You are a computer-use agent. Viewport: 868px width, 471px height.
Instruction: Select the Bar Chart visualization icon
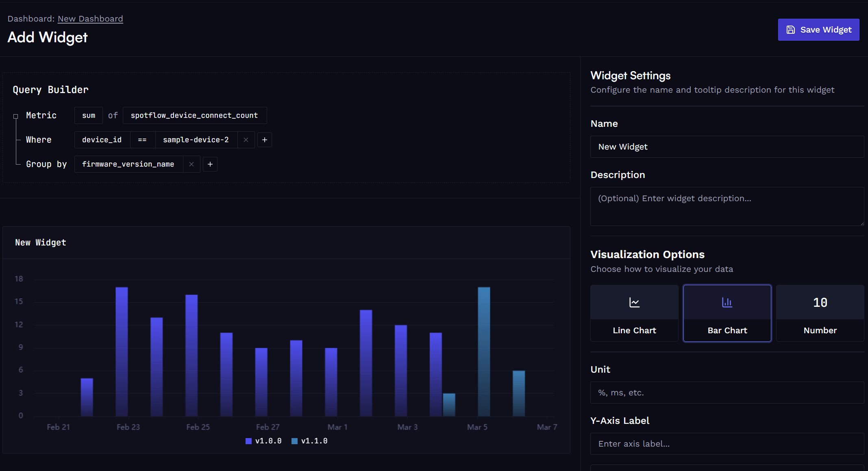tap(727, 302)
